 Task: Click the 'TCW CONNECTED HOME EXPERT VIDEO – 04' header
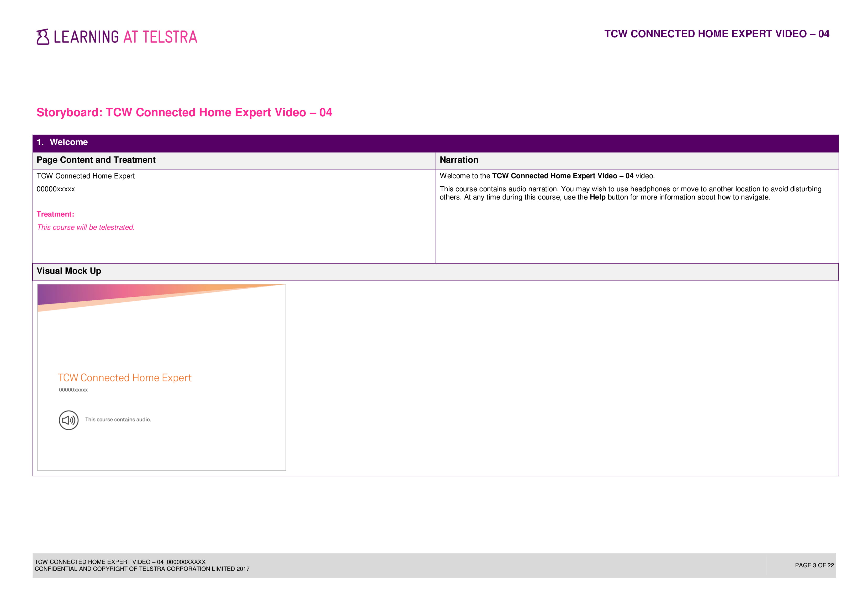coord(716,34)
